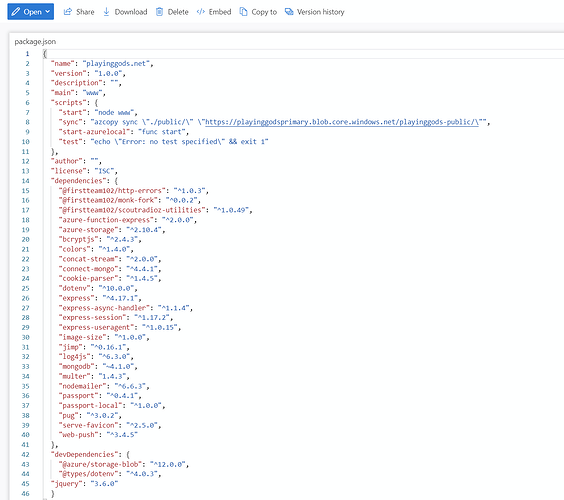564x500 pixels.
Task: Choose Delete in the command bar
Action: pyautogui.click(x=178, y=12)
